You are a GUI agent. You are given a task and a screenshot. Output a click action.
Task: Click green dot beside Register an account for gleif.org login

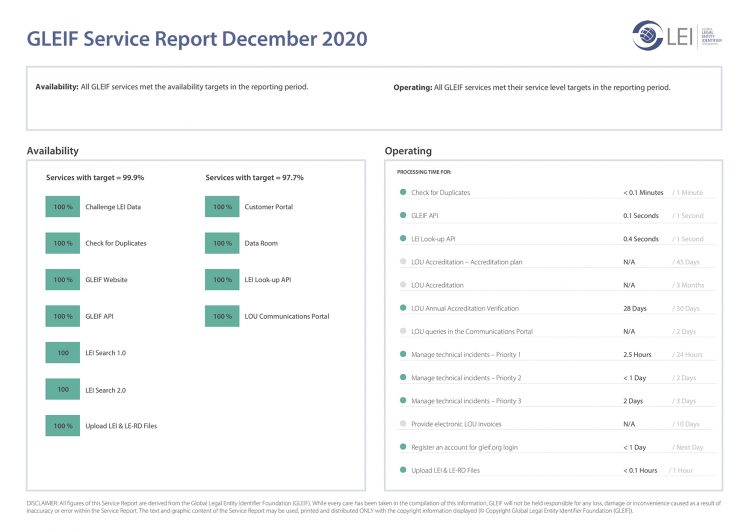(402, 447)
